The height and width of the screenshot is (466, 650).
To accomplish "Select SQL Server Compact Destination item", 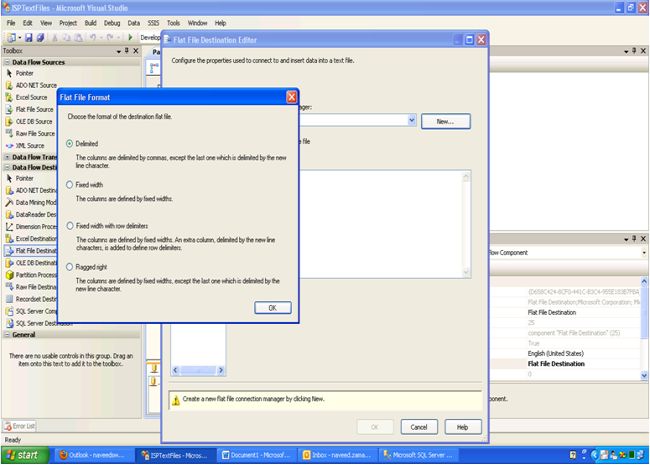I will [x=30, y=311].
